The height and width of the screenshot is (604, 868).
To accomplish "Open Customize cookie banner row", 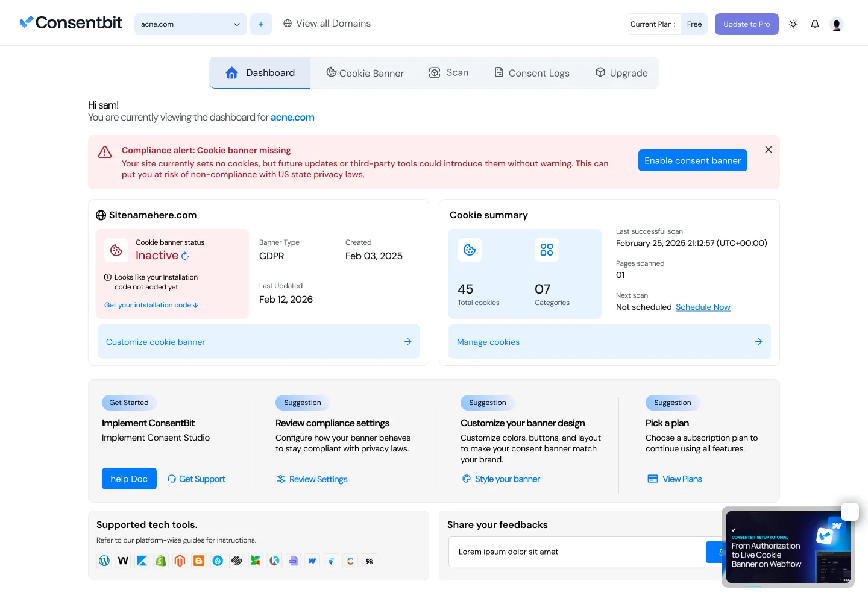I will [x=259, y=342].
